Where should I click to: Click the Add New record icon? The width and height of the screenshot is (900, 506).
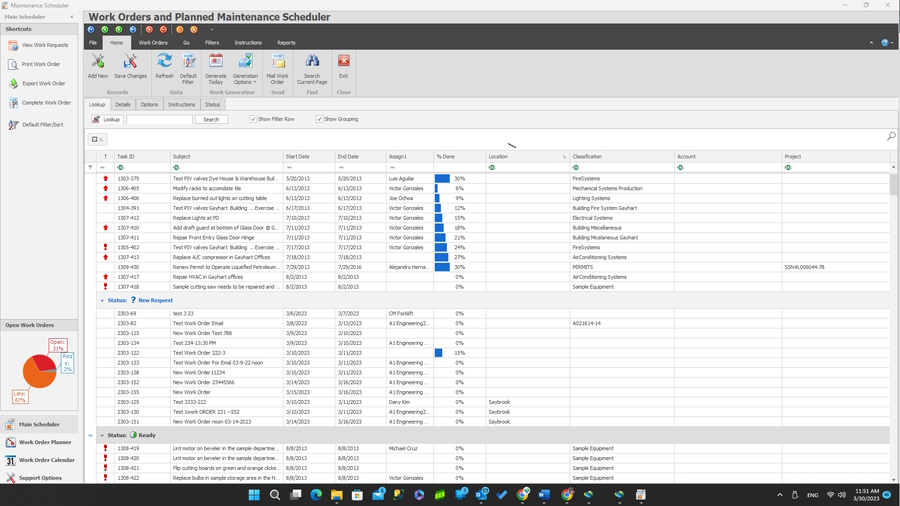pyautogui.click(x=98, y=61)
